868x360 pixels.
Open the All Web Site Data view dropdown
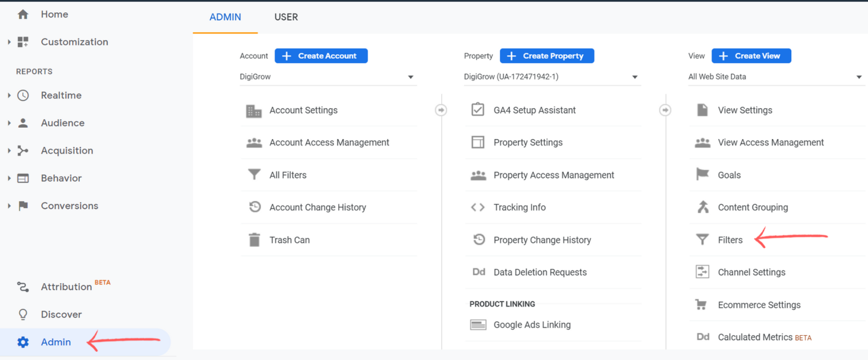coord(776,77)
